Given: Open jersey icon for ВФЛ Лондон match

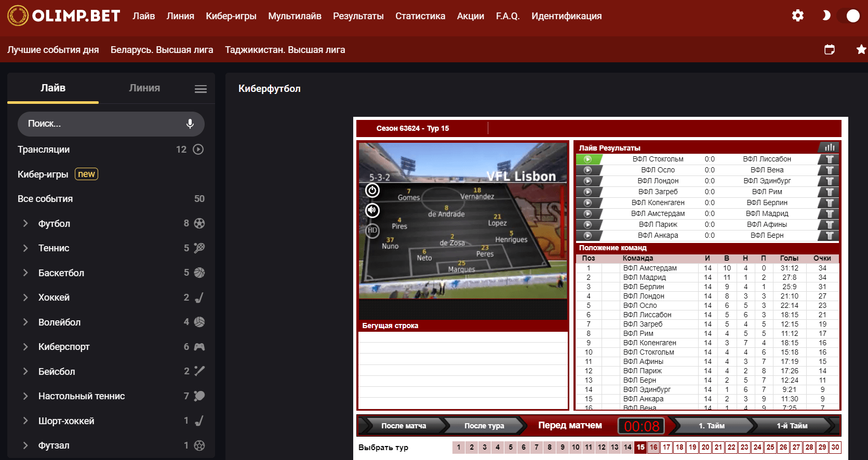Looking at the screenshot, I should click(829, 181).
